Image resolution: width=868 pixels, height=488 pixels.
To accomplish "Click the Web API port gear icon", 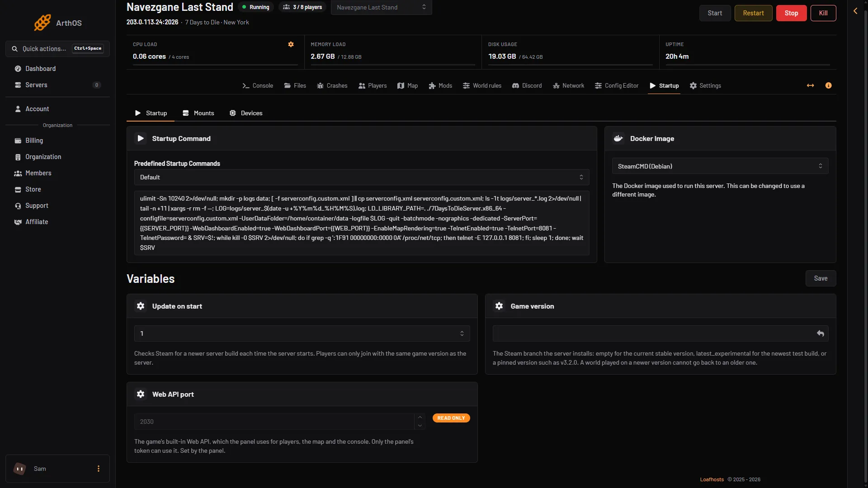I will 141,394.
